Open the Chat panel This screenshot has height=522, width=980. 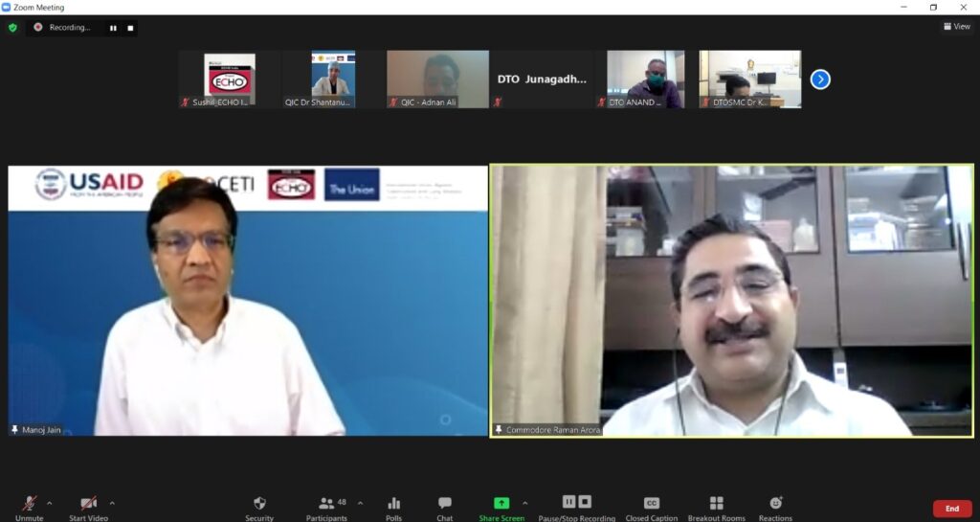[445, 507]
